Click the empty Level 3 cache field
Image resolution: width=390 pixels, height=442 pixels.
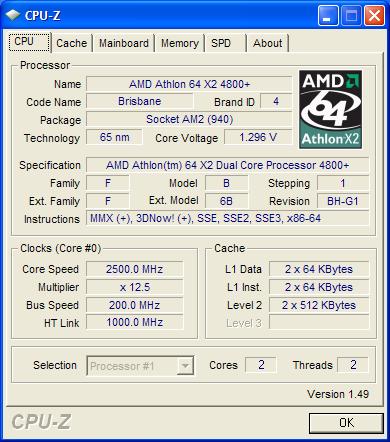[319, 322]
